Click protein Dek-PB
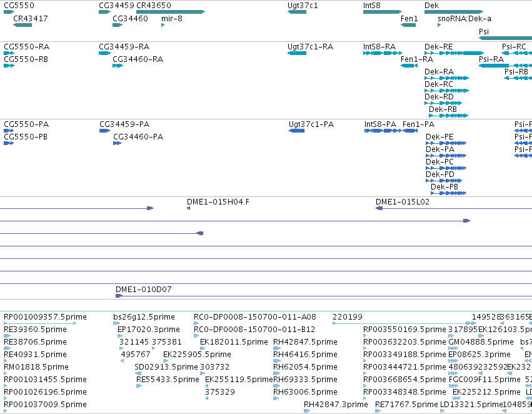The image size is (532, 414). coord(448,193)
